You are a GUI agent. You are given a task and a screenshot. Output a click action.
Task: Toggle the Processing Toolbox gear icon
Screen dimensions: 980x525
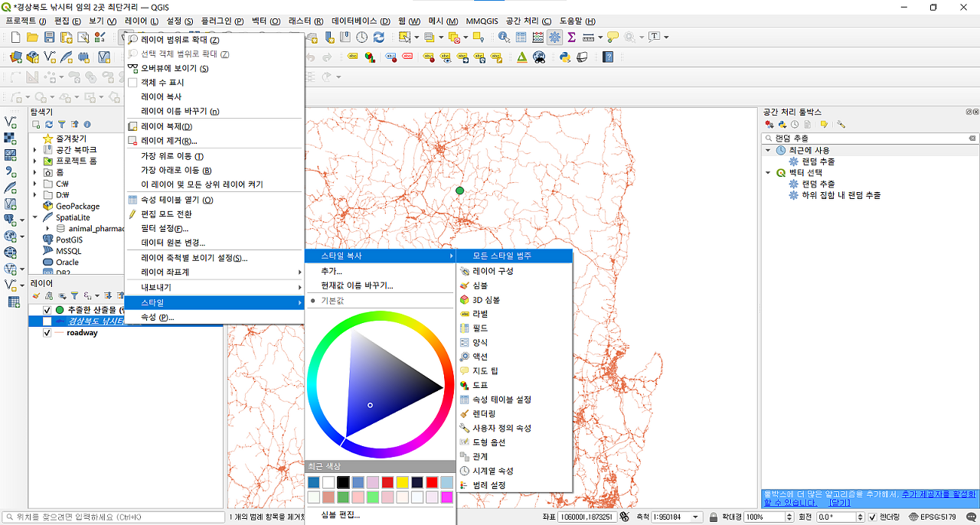tap(554, 37)
